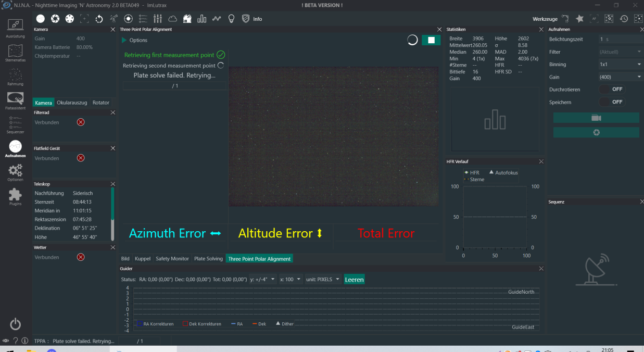Switch to the Plate Solving tab
The width and height of the screenshot is (644, 352).
208,258
